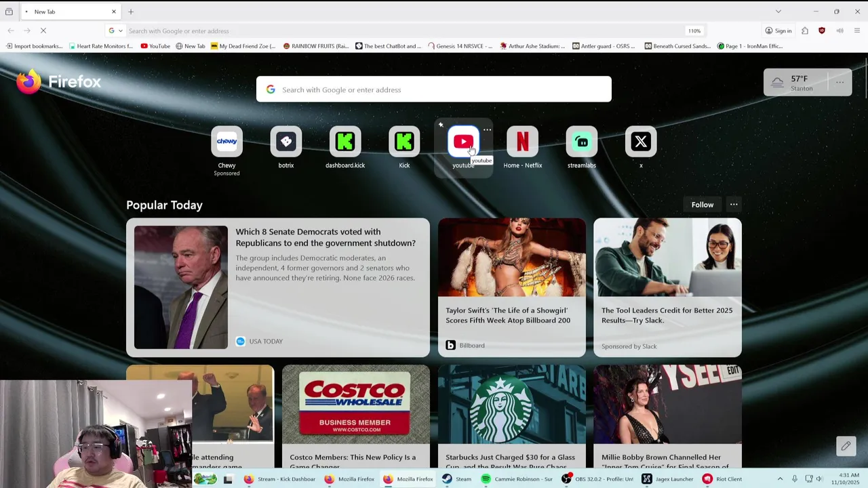Open the Page 1 - IronMan Effic bookmark
Image resolution: width=868 pixels, height=488 pixels.
tap(750, 46)
